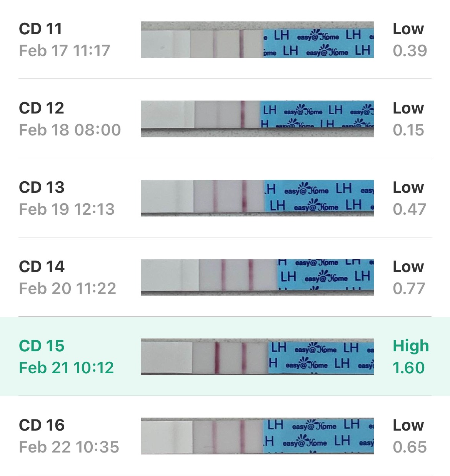Tap the Feb 22 10:35 timestamp
Screen dimensions: 450x476
pos(69,447)
